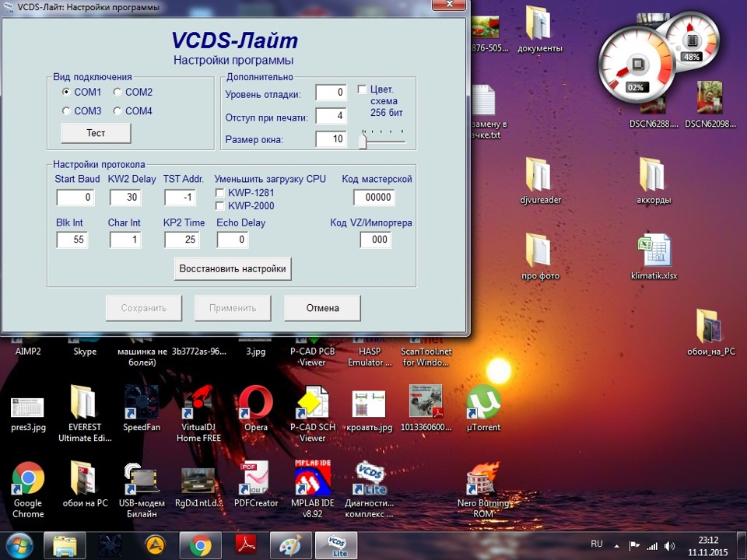The height and width of the screenshot is (560, 747).
Task: Select the COM1 port radio button
Action: click(x=66, y=92)
